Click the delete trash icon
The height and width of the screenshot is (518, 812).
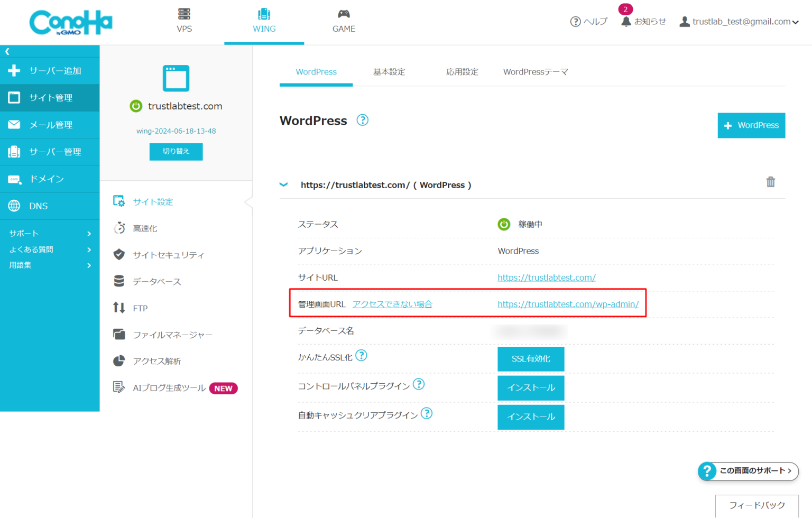tap(771, 181)
